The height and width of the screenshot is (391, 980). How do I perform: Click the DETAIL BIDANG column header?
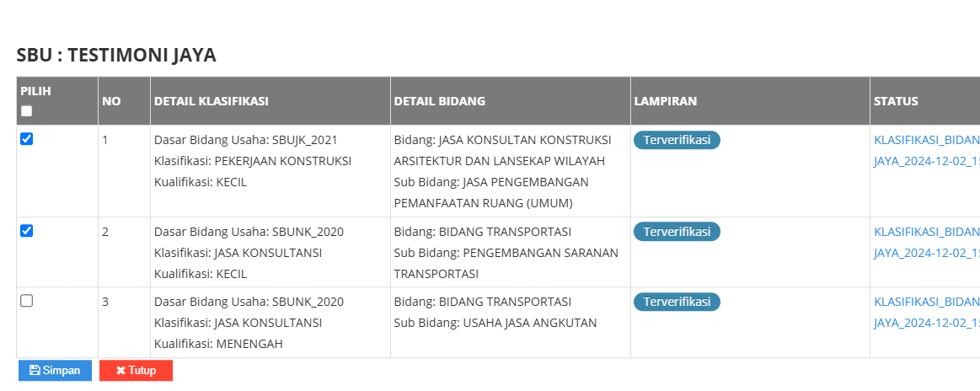click(439, 101)
